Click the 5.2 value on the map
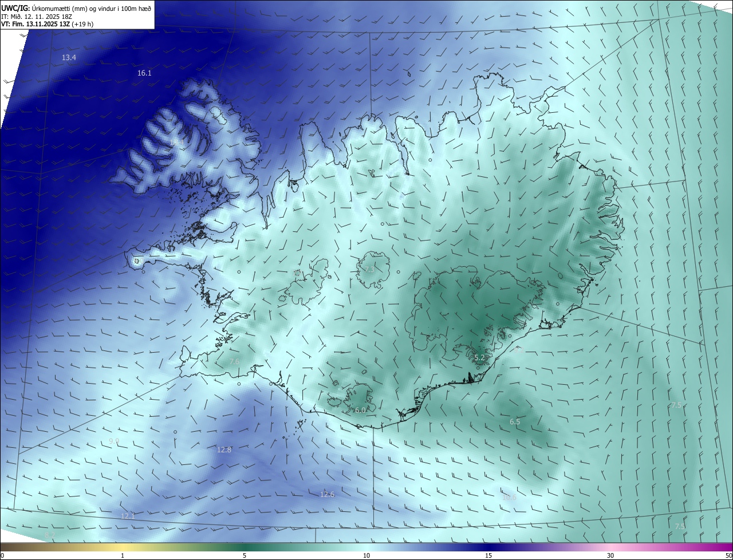 [x=480, y=358]
